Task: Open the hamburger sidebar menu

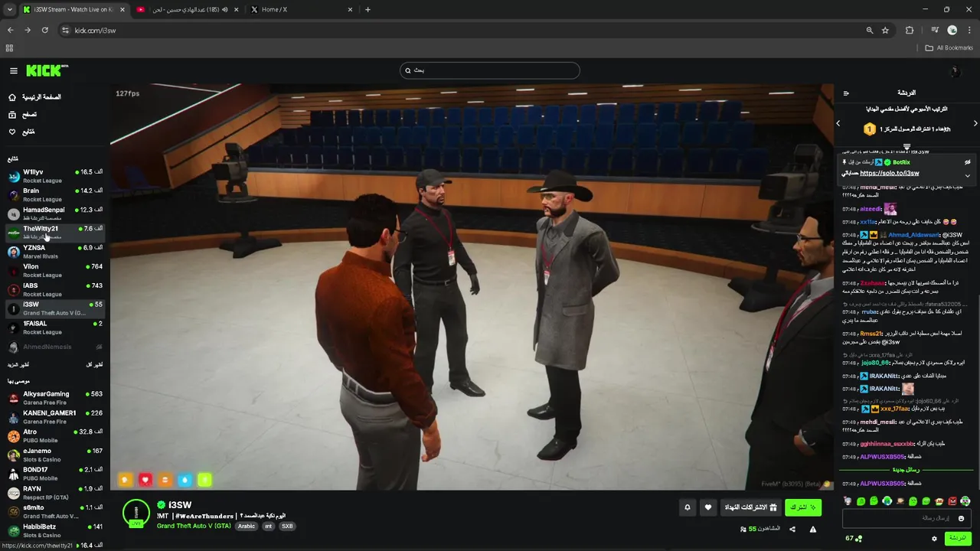Action: [x=13, y=70]
